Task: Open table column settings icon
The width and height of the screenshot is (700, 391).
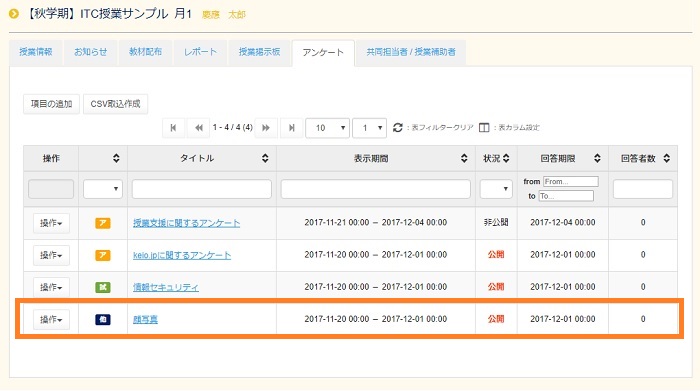Action: (484, 128)
